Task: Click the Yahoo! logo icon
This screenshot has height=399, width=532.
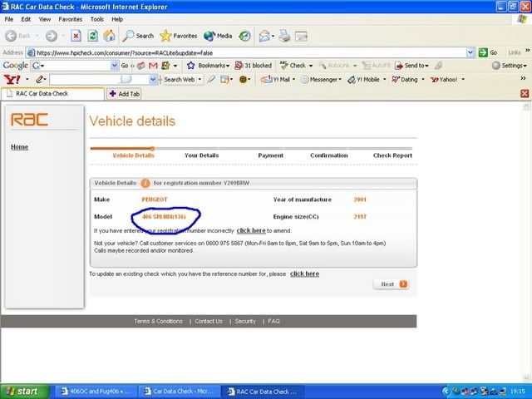Action: (x=12, y=80)
